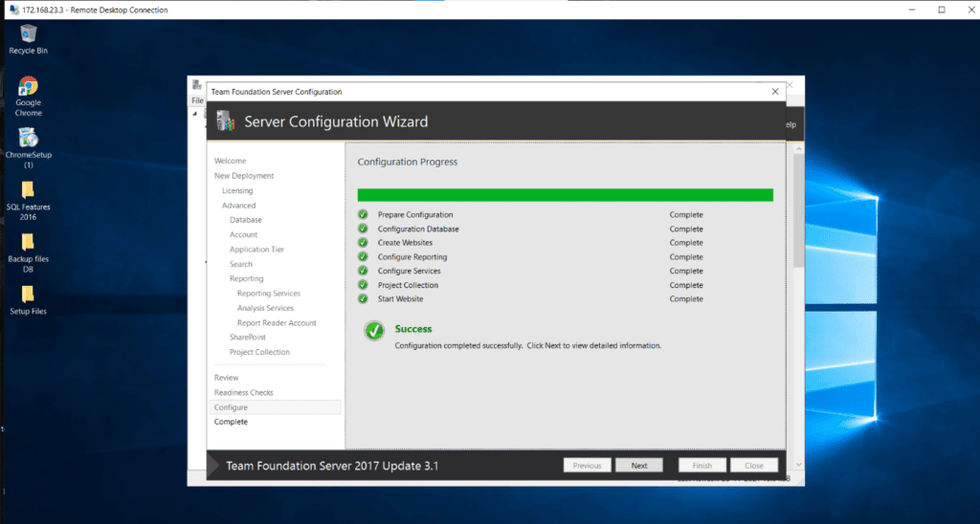The height and width of the screenshot is (524, 980).
Task: Click the Success heading text
Action: [413, 329]
